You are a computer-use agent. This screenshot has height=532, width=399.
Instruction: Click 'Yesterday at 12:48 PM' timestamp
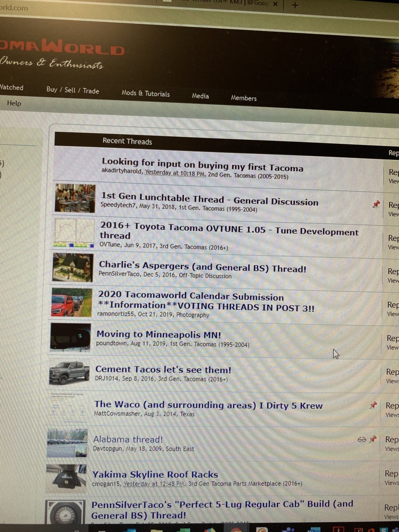click(154, 483)
